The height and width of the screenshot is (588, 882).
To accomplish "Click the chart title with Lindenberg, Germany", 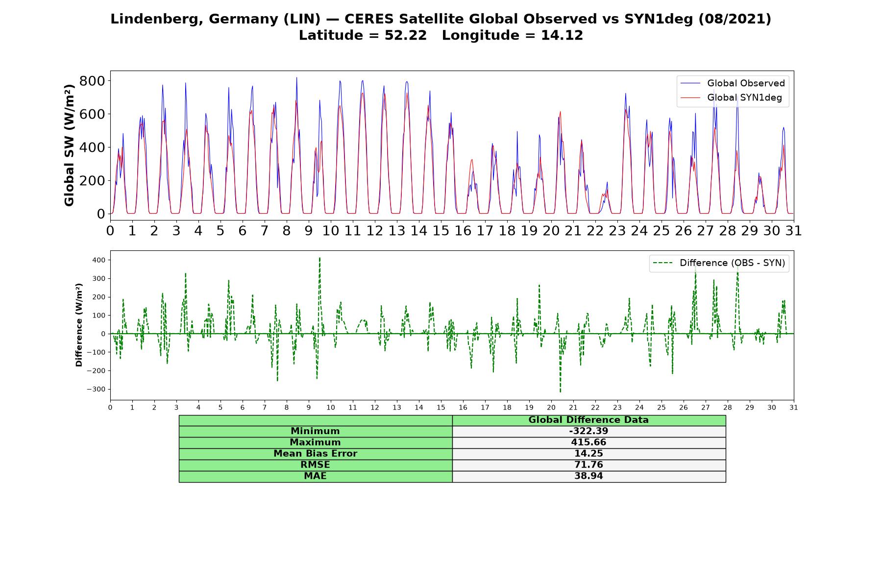I will 441,19.
